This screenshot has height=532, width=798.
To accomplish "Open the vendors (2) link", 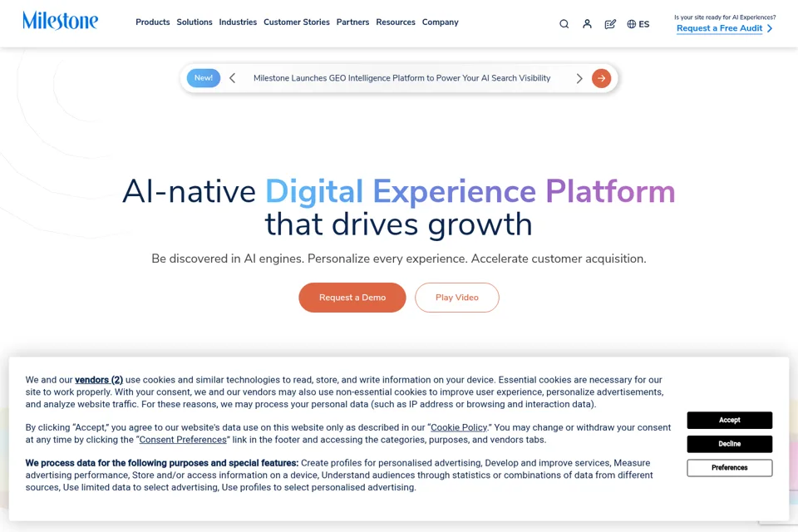I will (x=99, y=380).
